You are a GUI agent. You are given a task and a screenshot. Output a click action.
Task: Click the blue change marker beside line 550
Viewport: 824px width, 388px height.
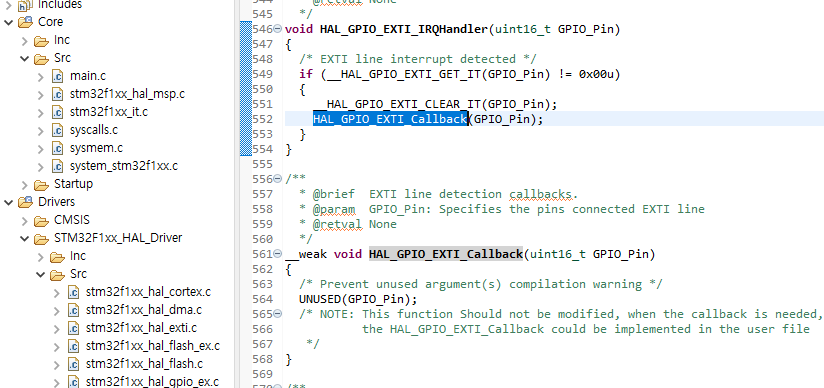(x=245, y=89)
